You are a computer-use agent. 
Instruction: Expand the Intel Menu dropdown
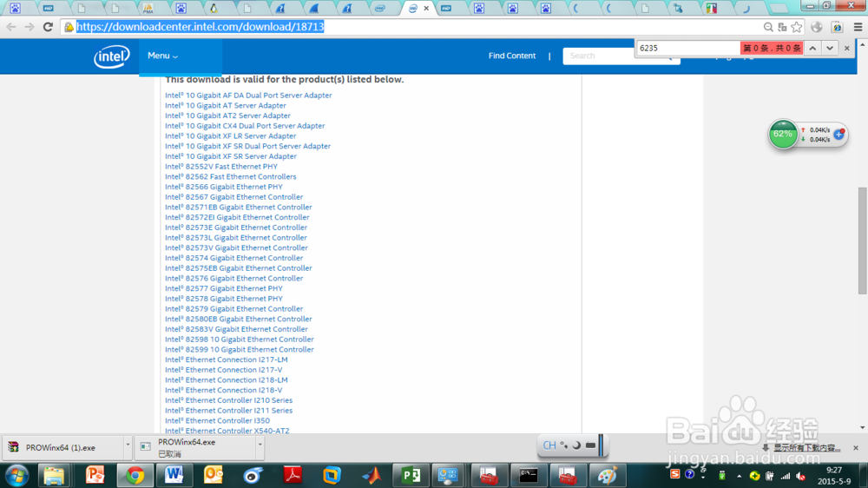click(x=163, y=56)
